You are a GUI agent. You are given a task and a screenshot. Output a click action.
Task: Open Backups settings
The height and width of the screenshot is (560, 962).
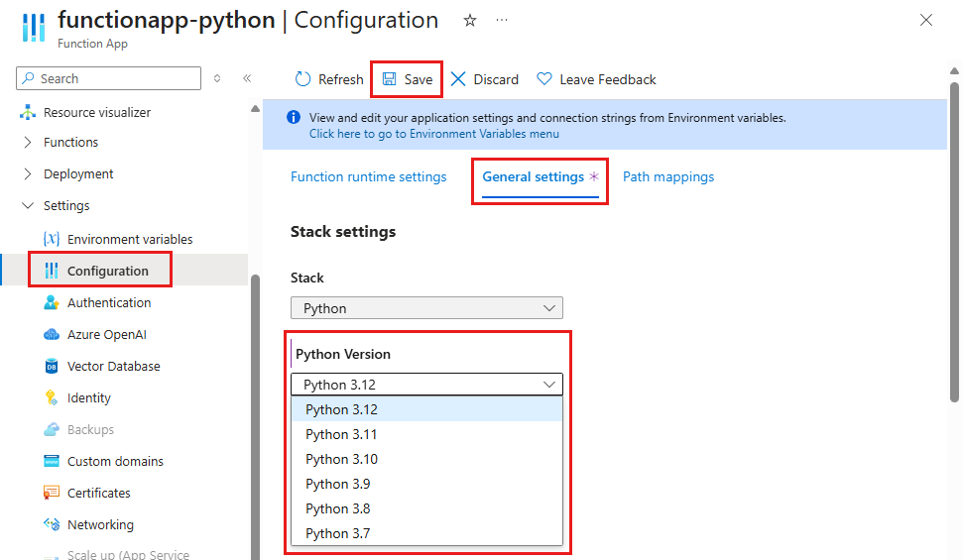(x=91, y=429)
